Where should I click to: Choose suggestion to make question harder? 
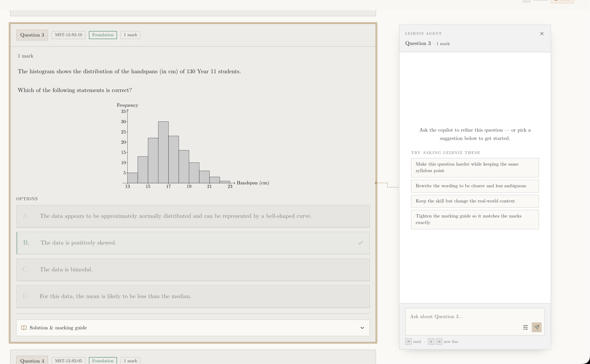pos(475,168)
